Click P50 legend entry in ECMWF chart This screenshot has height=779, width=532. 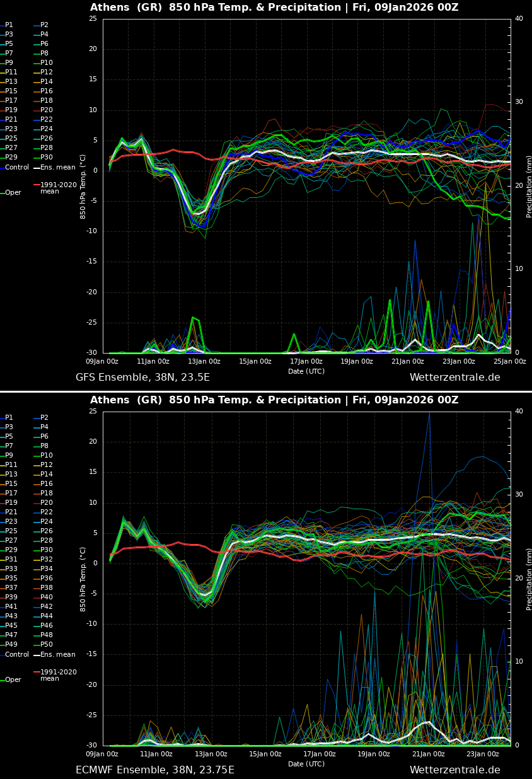pyautogui.click(x=47, y=645)
